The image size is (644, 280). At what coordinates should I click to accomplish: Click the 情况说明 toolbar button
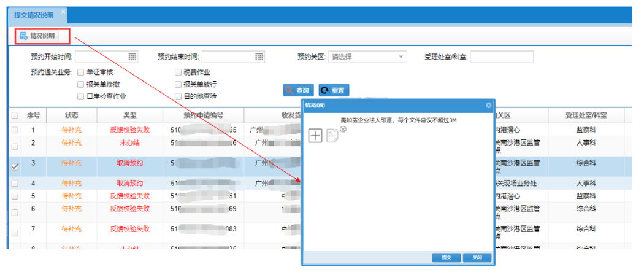[x=38, y=36]
